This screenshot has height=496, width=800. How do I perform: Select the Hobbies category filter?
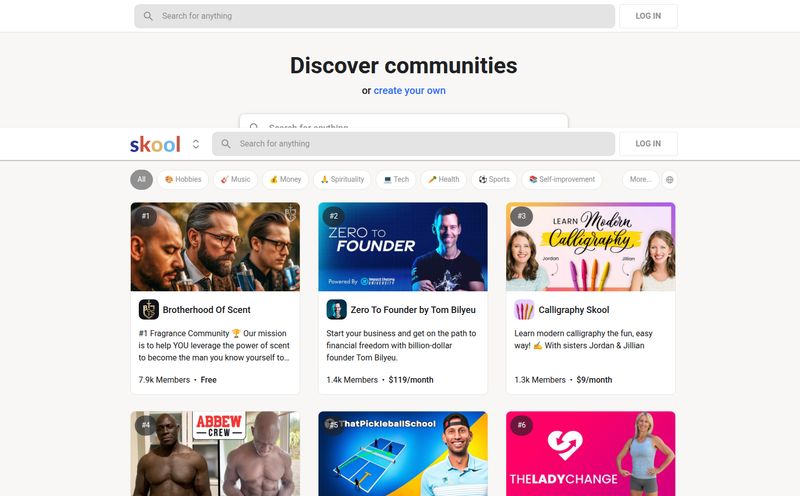point(183,180)
